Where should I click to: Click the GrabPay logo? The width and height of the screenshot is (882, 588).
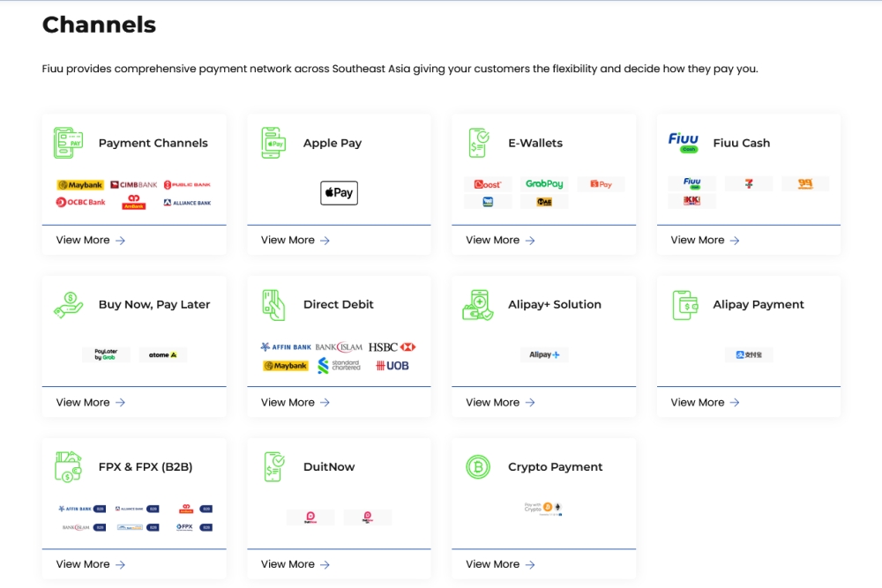(x=544, y=184)
